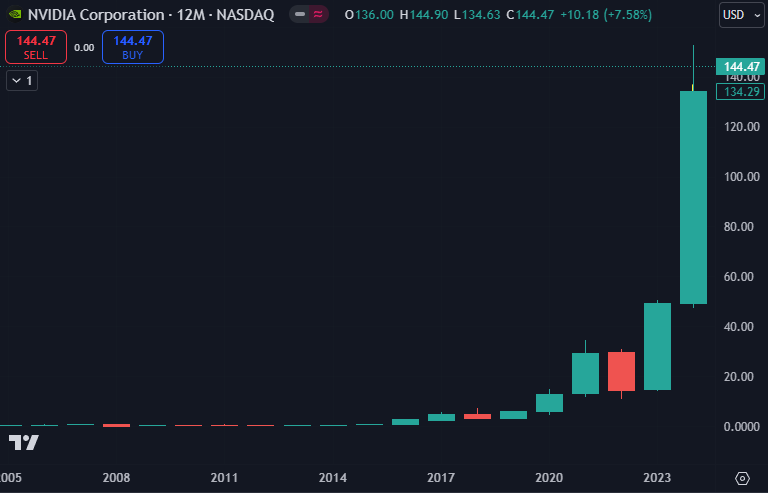Click the 40.00 price axis label
The height and width of the screenshot is (493, 768).
point(739,327)
